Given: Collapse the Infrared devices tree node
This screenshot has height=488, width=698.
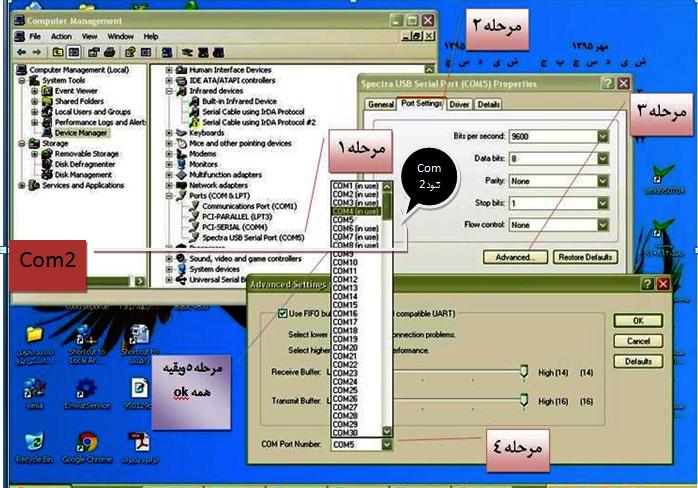Looking at the screenshot, I should 170,91.
